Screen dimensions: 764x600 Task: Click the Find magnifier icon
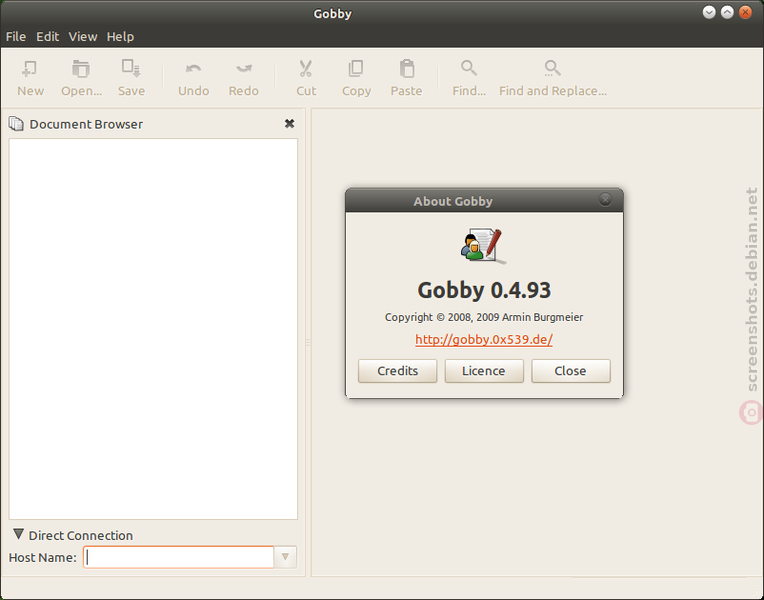point(469,69)
